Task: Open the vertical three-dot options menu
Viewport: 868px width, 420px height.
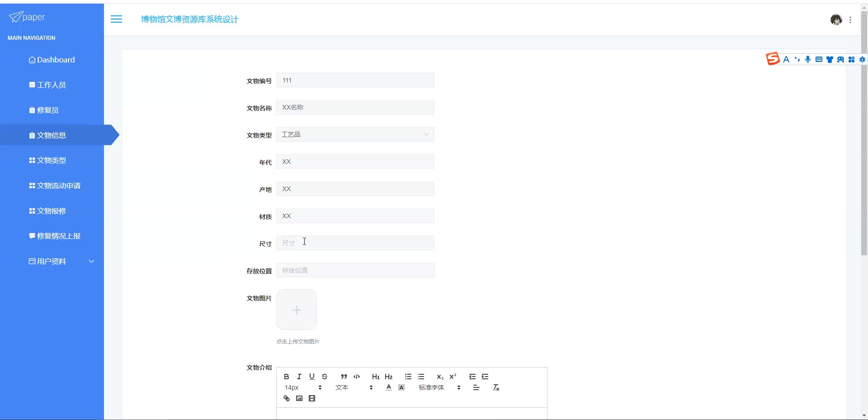Action: click(x=850, y=20)
